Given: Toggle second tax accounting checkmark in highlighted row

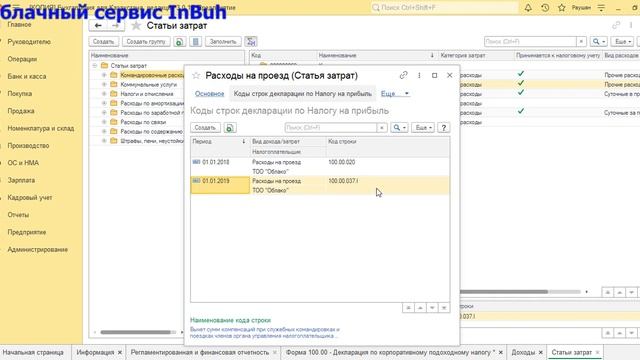Looking at the screenshot, I should [x=520, y=83].
